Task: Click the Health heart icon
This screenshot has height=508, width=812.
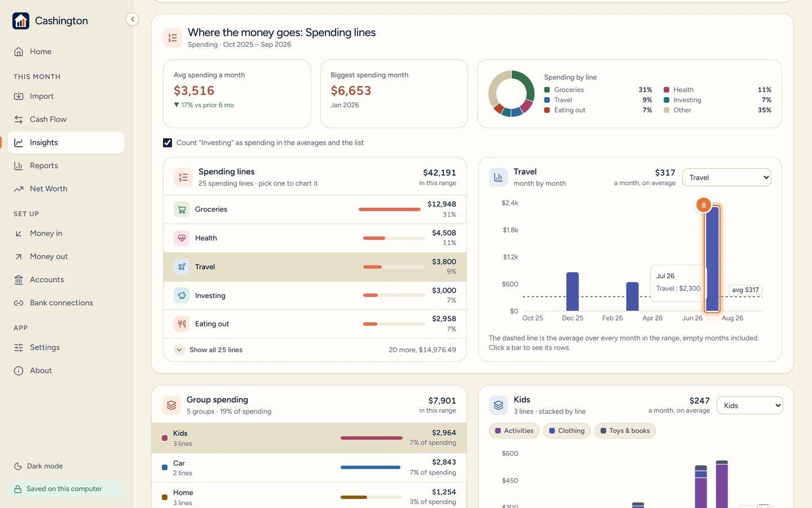Action: (x=182, y=238)
